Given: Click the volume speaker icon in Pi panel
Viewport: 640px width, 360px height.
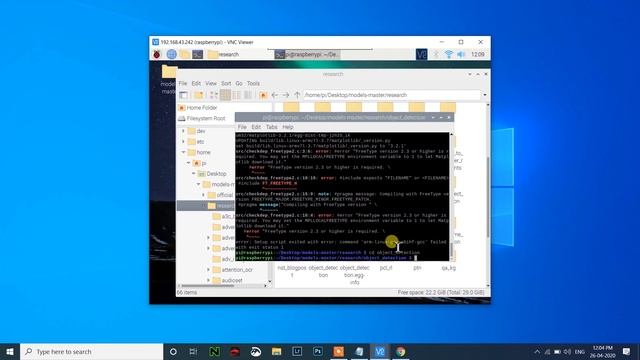Looking at the screenshot, I should coord(461,54).
